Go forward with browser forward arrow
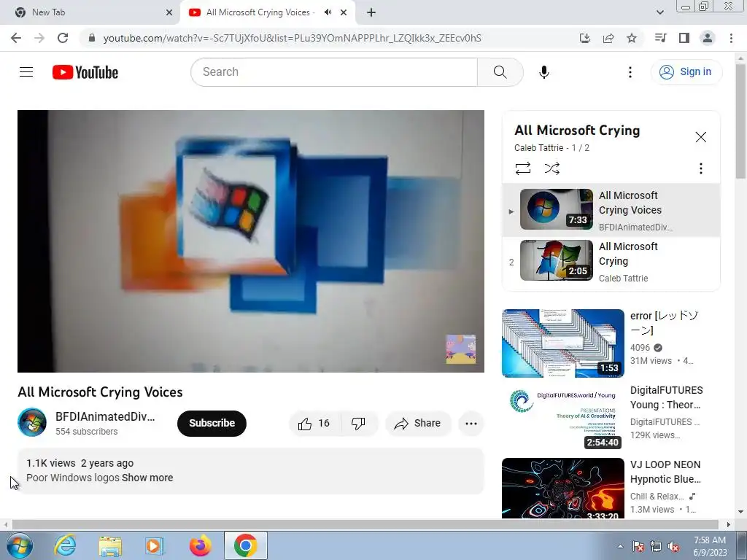The width and height of the screenshot is (747, 560). point(39,38)
